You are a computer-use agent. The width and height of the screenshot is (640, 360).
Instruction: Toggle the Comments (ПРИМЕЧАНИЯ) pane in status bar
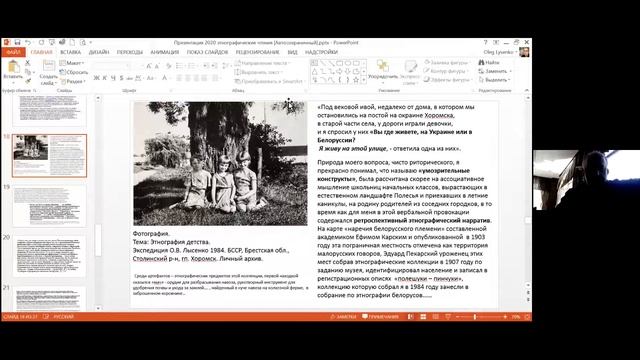click(380, 317)
